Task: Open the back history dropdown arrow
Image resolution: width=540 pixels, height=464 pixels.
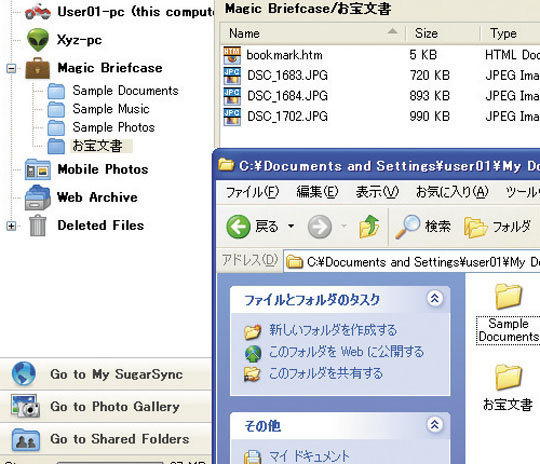Action: pos(291,226)
